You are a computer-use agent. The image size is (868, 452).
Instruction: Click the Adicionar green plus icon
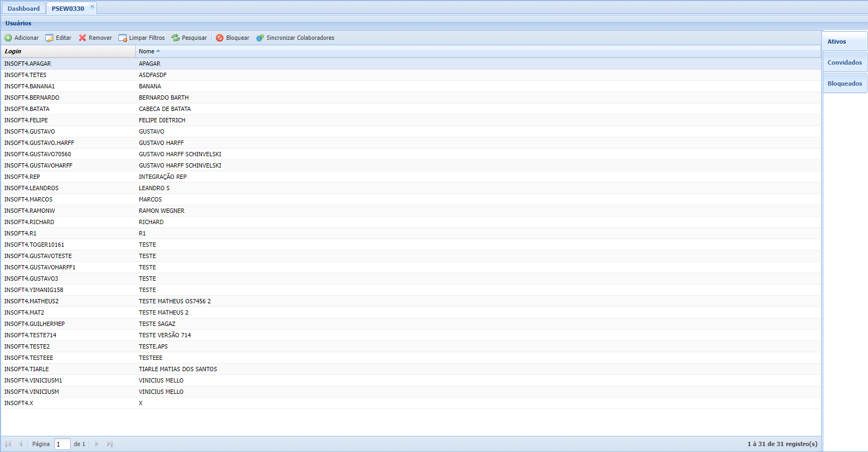coord(8,38)
